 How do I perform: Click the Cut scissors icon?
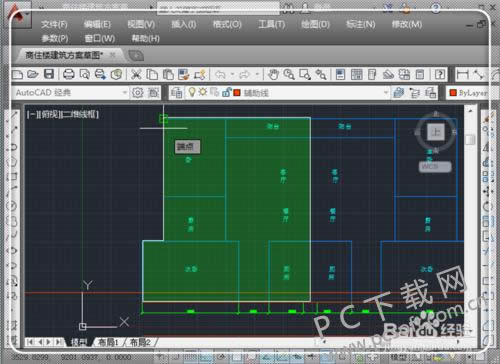[x=136, y=74]
